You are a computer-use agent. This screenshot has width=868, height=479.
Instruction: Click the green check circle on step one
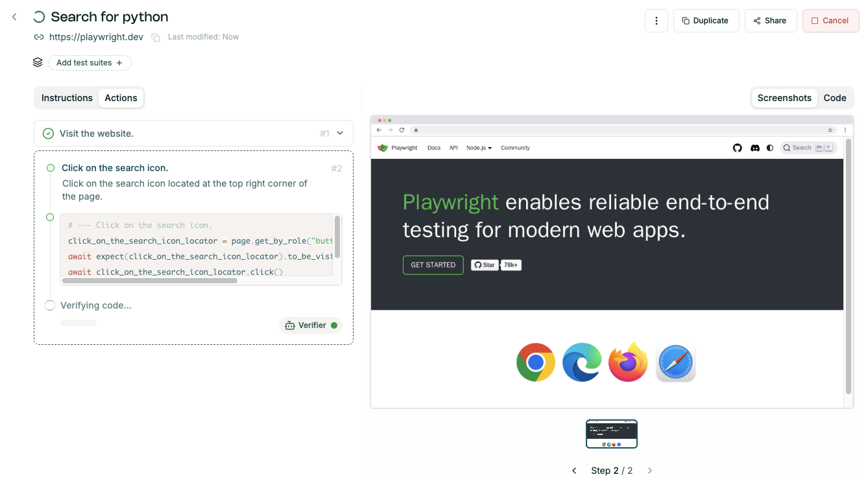click(48, 132)
